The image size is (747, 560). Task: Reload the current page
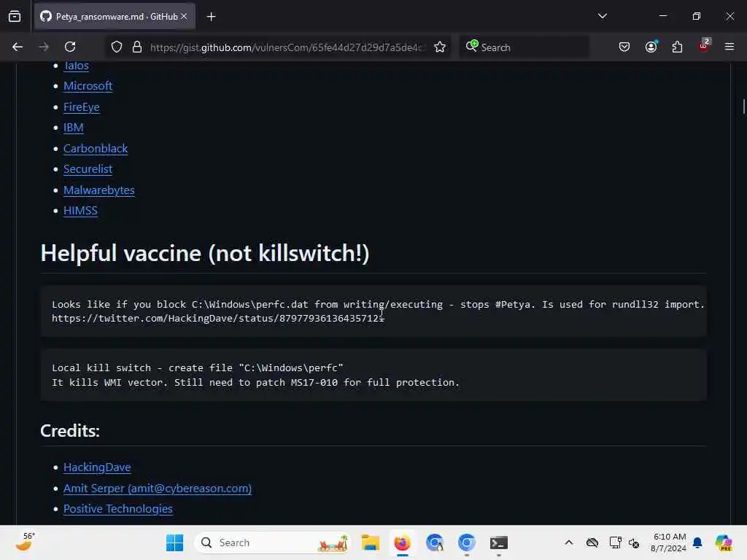point(70,47)
